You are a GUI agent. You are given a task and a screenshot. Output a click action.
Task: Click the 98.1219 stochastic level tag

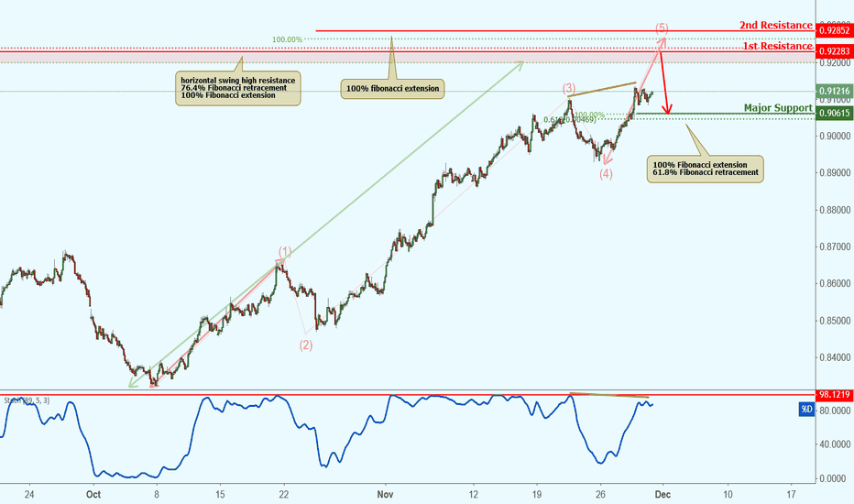[835, 394]
